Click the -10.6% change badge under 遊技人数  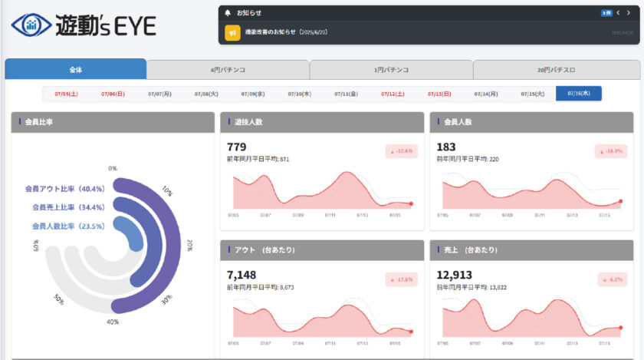point(402,151)
